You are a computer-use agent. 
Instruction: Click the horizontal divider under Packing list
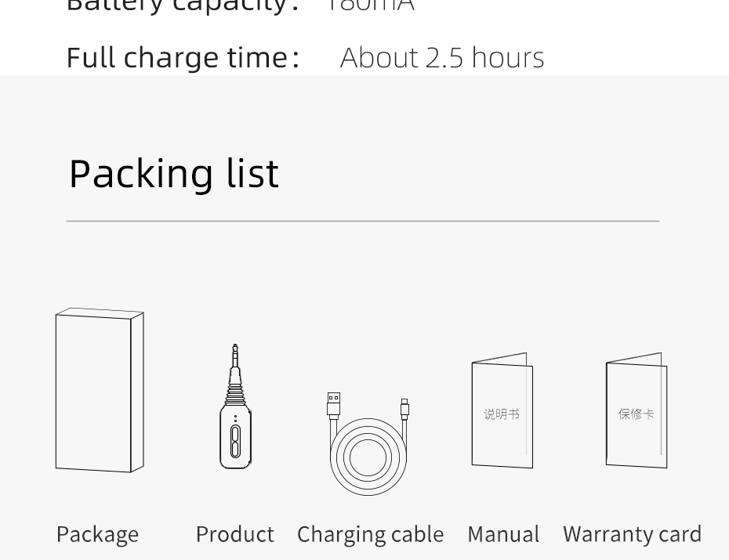(x=363, y=221)
